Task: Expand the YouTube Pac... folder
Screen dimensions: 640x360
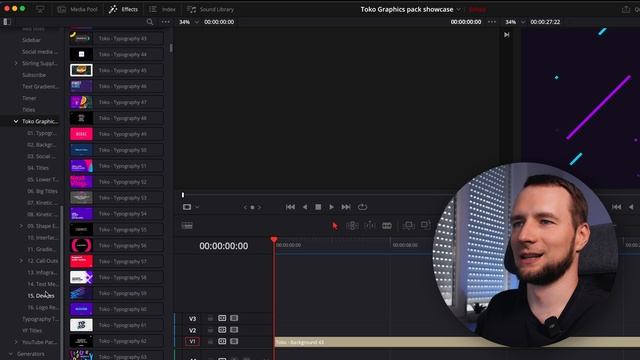Action: [16, 342]
